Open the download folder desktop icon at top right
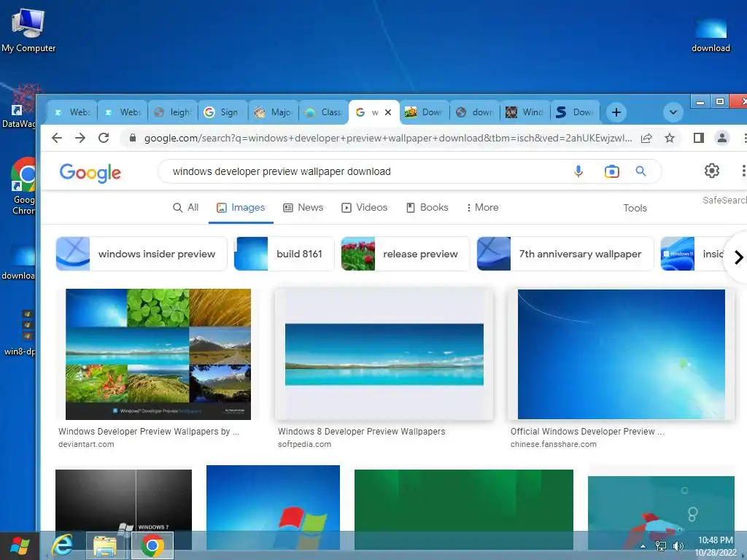The width and height of the screenshot is (747, 560). coord(711,34)
